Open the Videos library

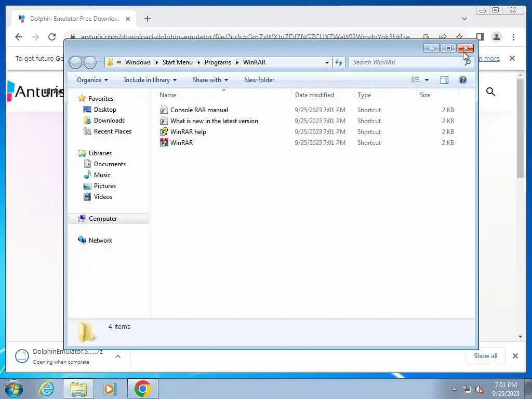103,197
